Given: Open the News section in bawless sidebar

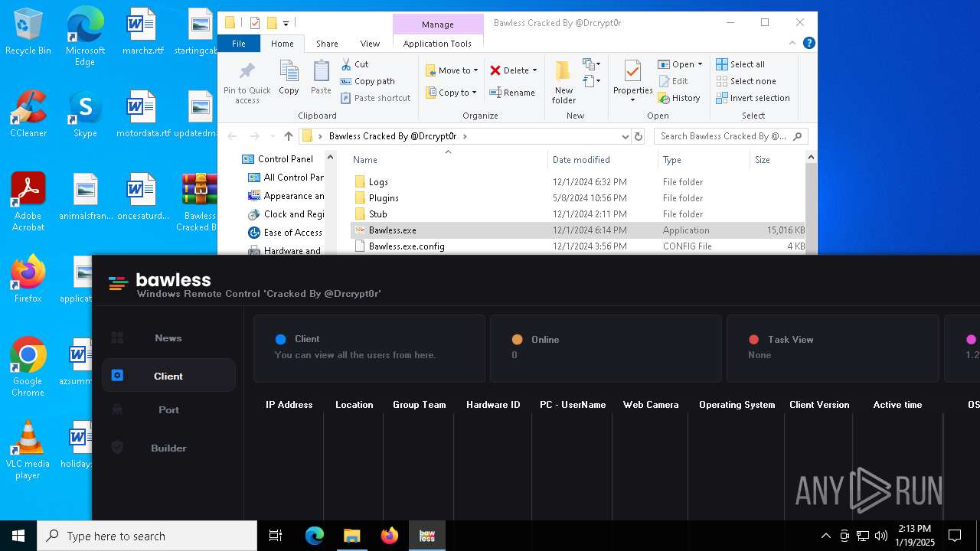Looking at the screenshot, I should [x=168, y=337].
